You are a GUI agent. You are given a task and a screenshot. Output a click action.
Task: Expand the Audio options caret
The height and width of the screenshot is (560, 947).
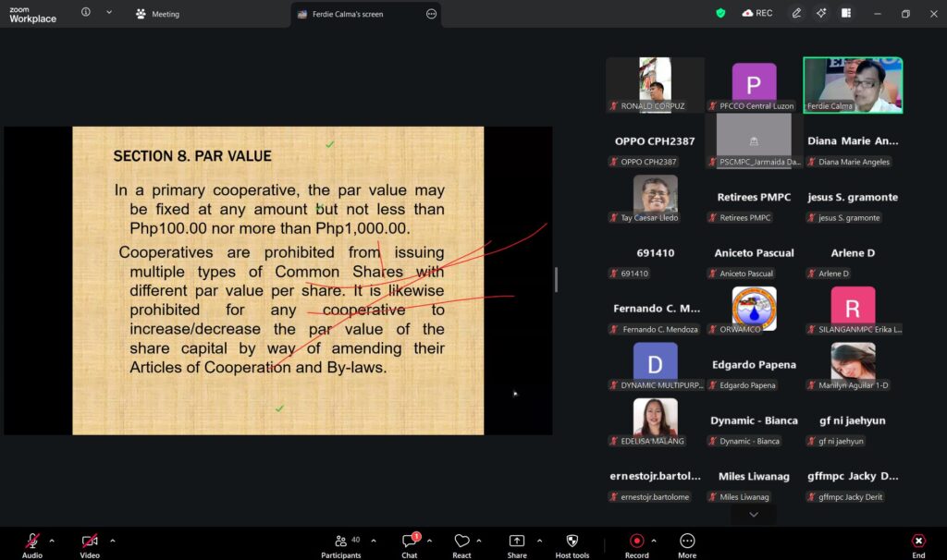(x=52, y=541)
